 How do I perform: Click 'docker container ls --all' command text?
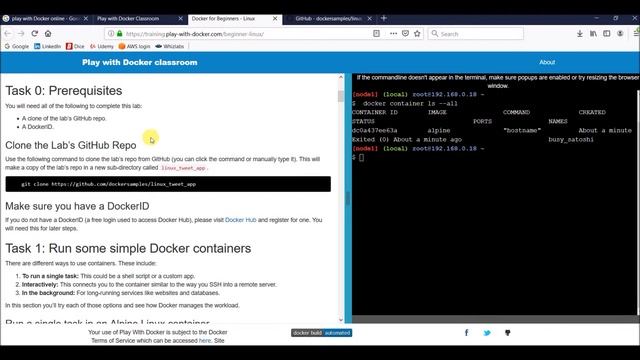point(410,104)
